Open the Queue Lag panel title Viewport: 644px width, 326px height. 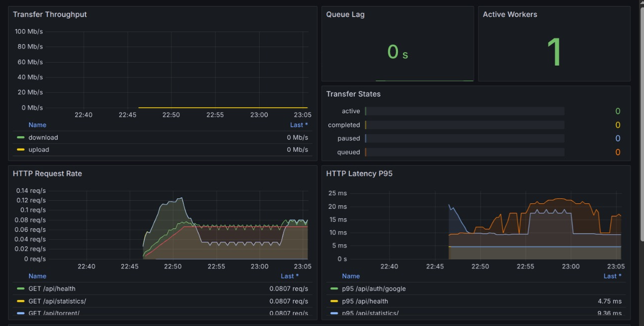(x=345, y=15)
